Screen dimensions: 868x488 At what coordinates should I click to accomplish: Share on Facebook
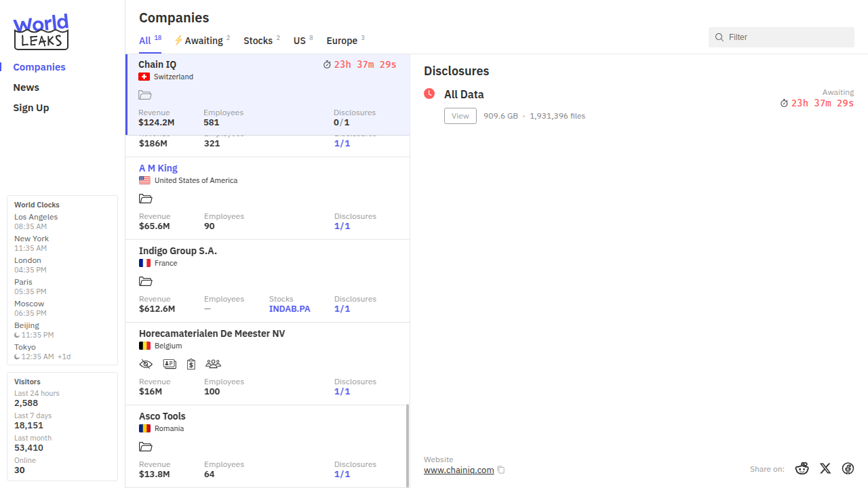[x=848, y=468]
